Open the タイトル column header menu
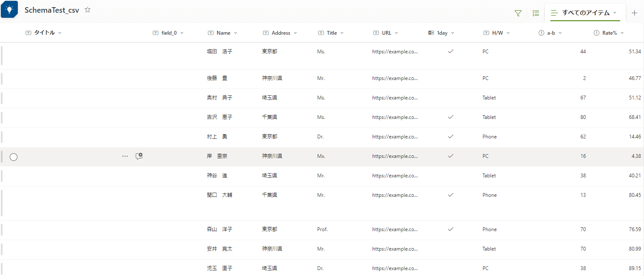 click(44, 33)
